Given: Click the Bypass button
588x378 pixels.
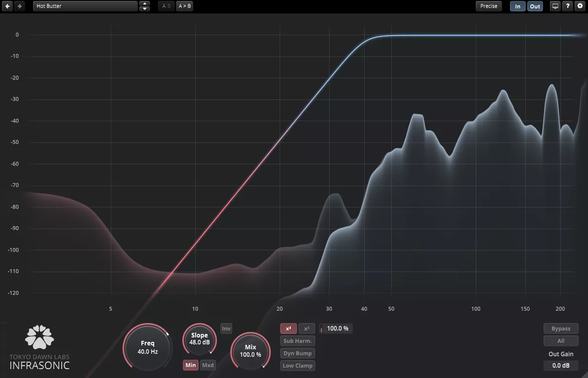Looking at the screenshot, I should [561, 329].
